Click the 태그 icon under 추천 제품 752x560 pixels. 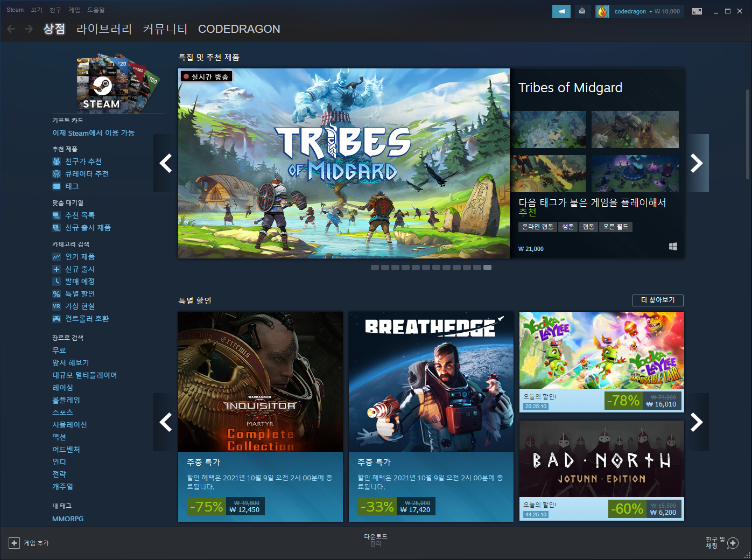pyautogui.click(x=57, y=186)
